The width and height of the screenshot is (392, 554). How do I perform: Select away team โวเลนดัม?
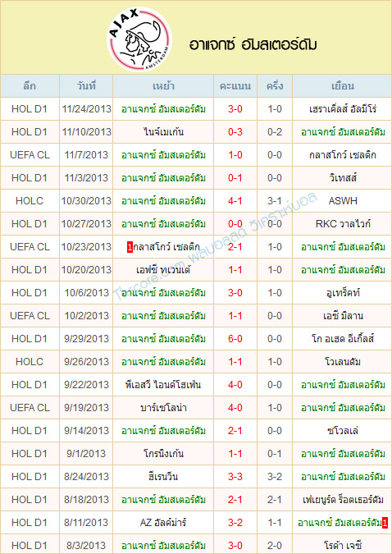tap(343, 361)
